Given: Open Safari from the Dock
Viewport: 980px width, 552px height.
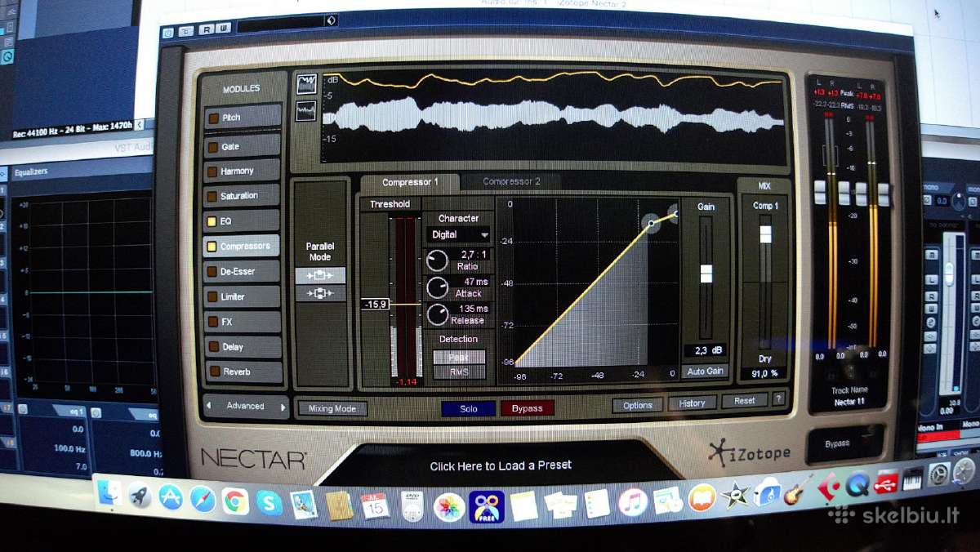Looking at the screenshot, I should click(203, 499).
